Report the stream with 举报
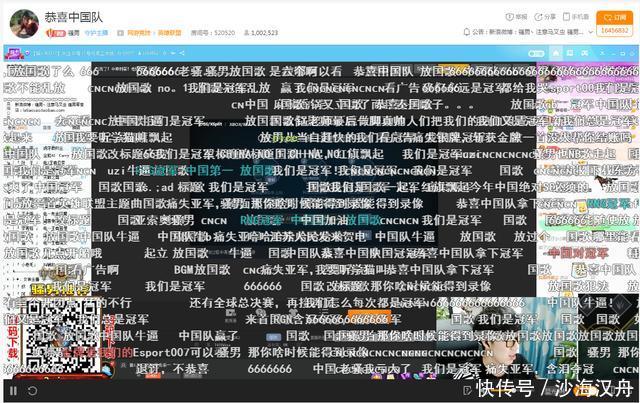 pos(516,17)
